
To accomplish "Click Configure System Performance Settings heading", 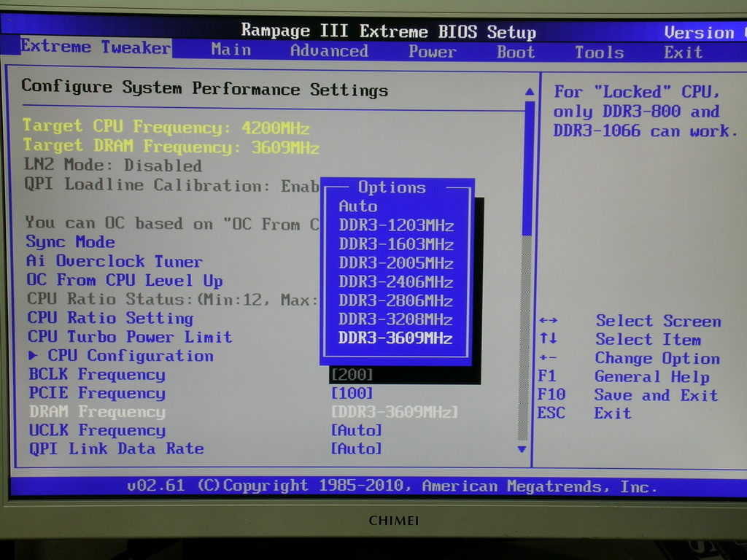I will pos(205,88).
